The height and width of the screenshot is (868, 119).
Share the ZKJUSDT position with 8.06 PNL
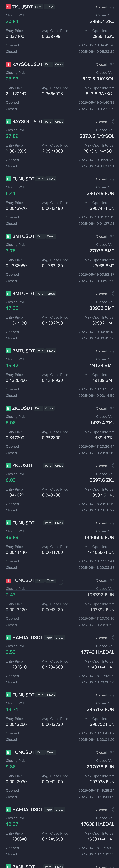(x=112, y=408)
